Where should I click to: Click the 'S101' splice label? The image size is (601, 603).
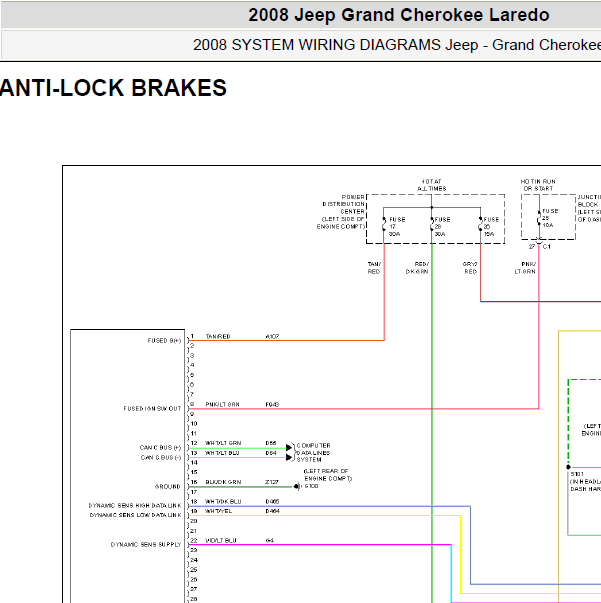pyautogui.click(x=577, y=474)
